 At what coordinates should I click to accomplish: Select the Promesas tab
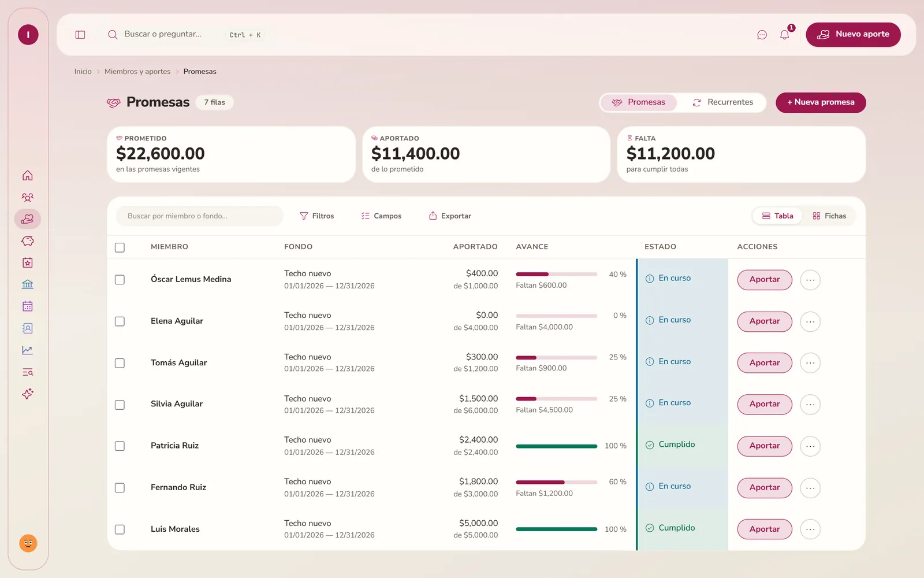pos(639,102)
